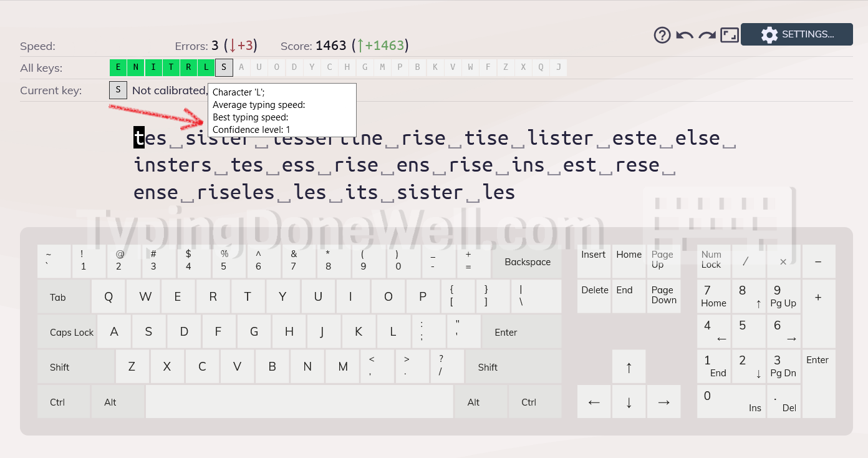Click the green 'T' key indicator
The width and height of the screenshot is (868, 458).
pos(171,67)
